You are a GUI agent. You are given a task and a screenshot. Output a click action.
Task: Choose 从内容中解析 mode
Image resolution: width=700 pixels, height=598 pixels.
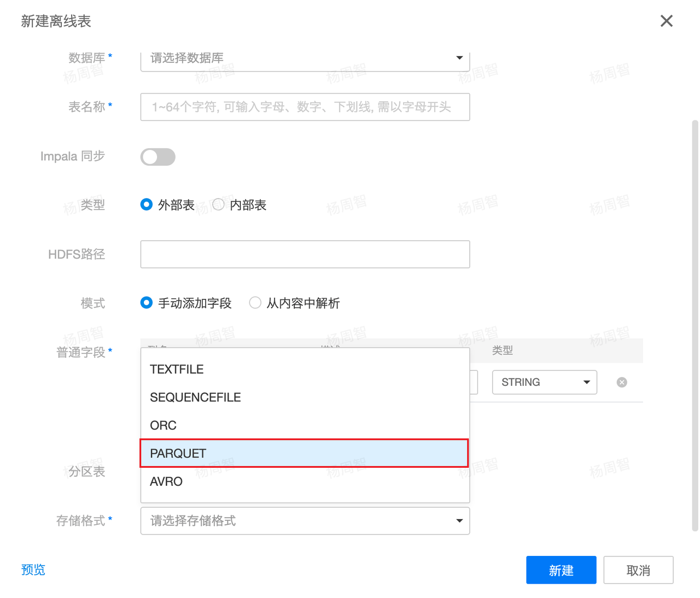click(x=255, y=303)
